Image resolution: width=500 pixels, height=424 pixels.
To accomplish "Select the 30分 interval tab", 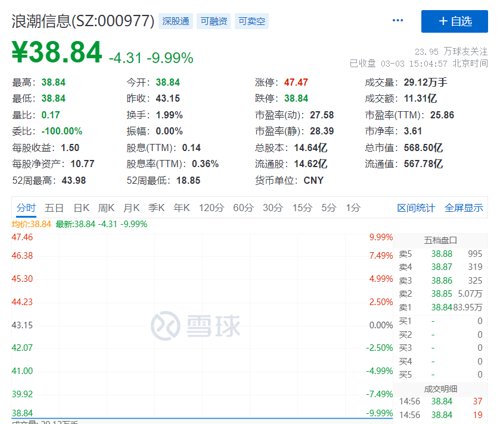I will pos(273,208).
